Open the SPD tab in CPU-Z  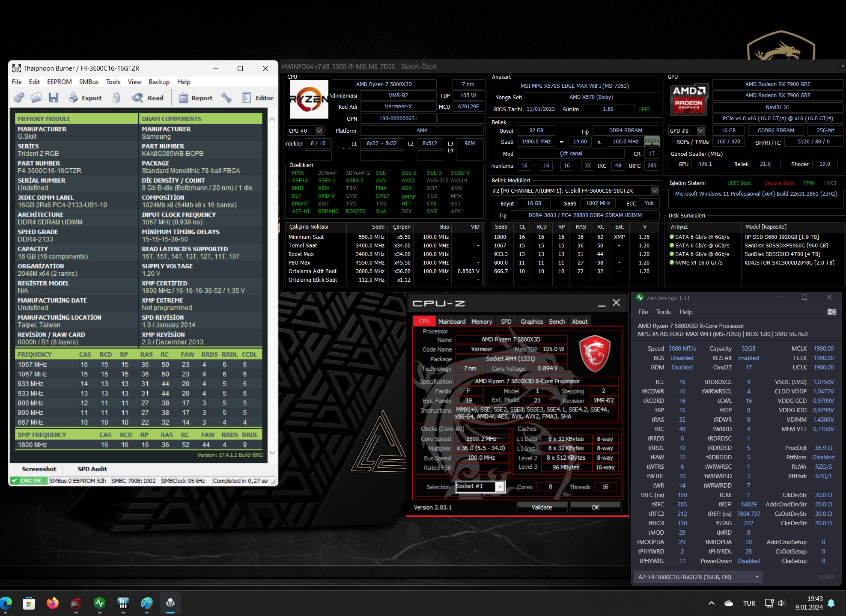(506, 321)
